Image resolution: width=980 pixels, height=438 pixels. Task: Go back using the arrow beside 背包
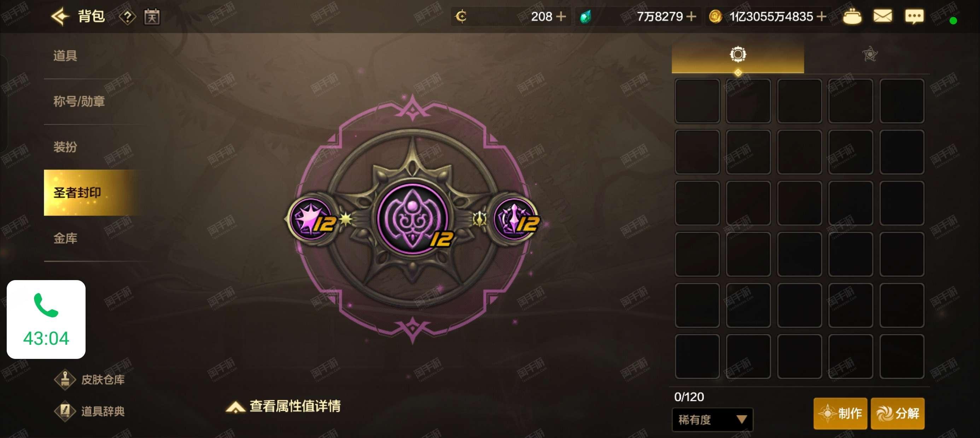[60, 16]
